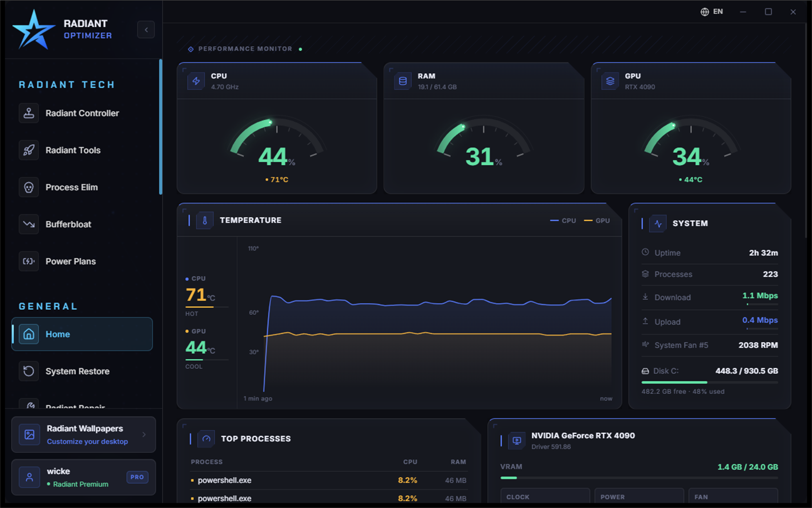
Task: Open Radiant Wallpapers card
Action: point(84,434)
